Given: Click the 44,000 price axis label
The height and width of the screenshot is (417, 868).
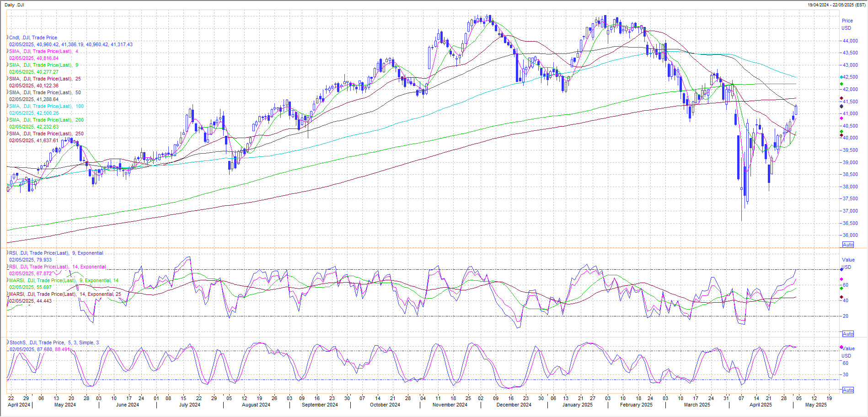Looking at the screenshot, I should coord(850,41).
